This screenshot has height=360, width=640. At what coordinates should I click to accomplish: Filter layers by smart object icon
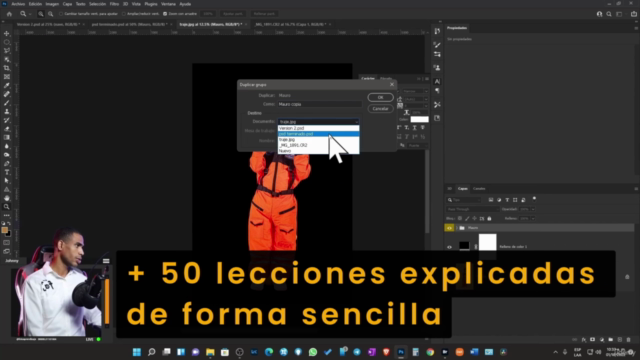click(523, 200)
